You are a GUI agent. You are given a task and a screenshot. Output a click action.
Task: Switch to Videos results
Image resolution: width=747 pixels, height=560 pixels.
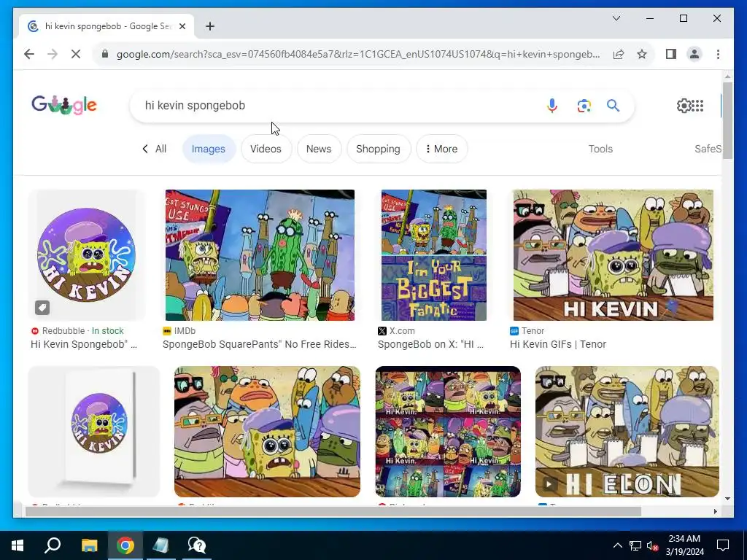[x=266, y=149]
